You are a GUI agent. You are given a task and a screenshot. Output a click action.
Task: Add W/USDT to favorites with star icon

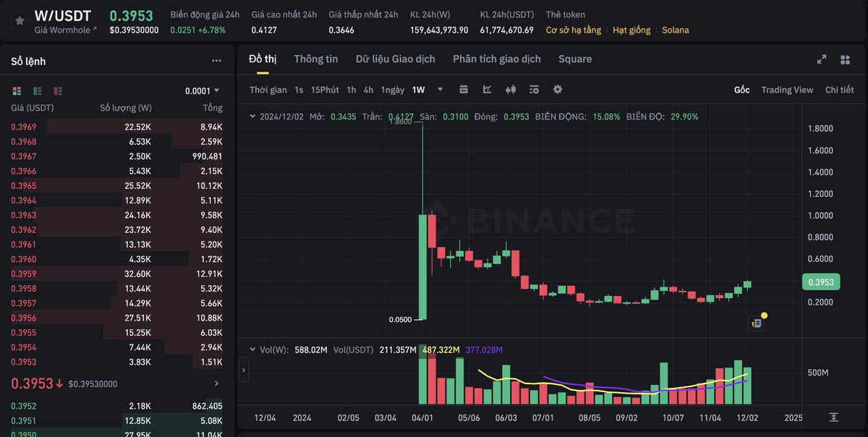coord(20,20)
